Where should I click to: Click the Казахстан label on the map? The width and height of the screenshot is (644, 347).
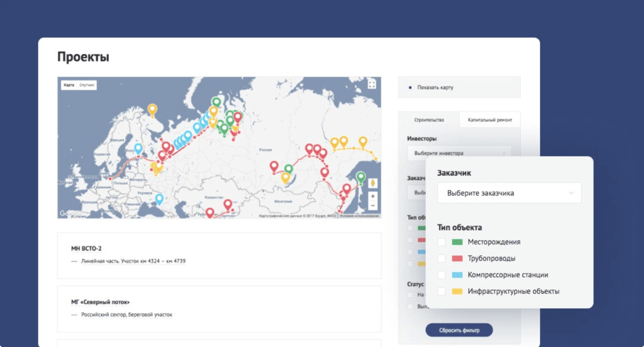pyautogui.click(x=215, y=198)
